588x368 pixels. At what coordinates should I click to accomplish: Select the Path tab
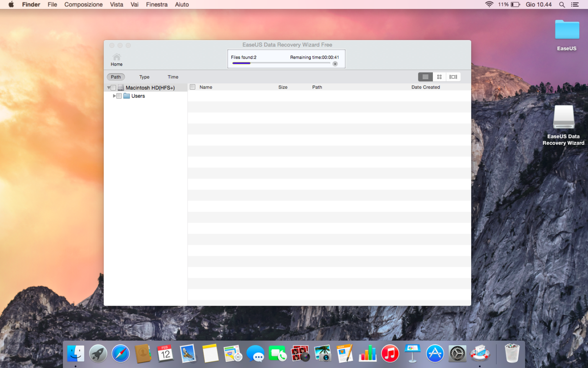pos(116,77)
